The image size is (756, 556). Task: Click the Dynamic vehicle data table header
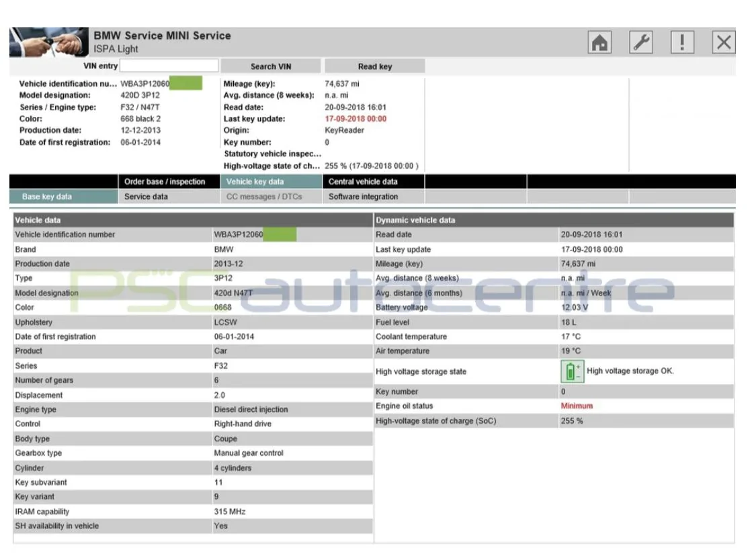(x=554, y=220)
